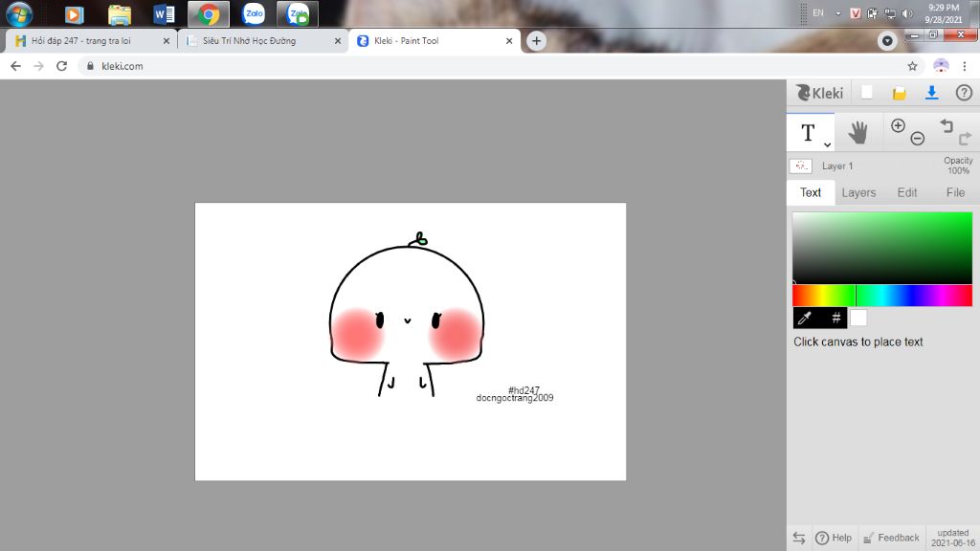Undo the last action
Viewport: 980px width, 551px height.
tap(947, 125)
